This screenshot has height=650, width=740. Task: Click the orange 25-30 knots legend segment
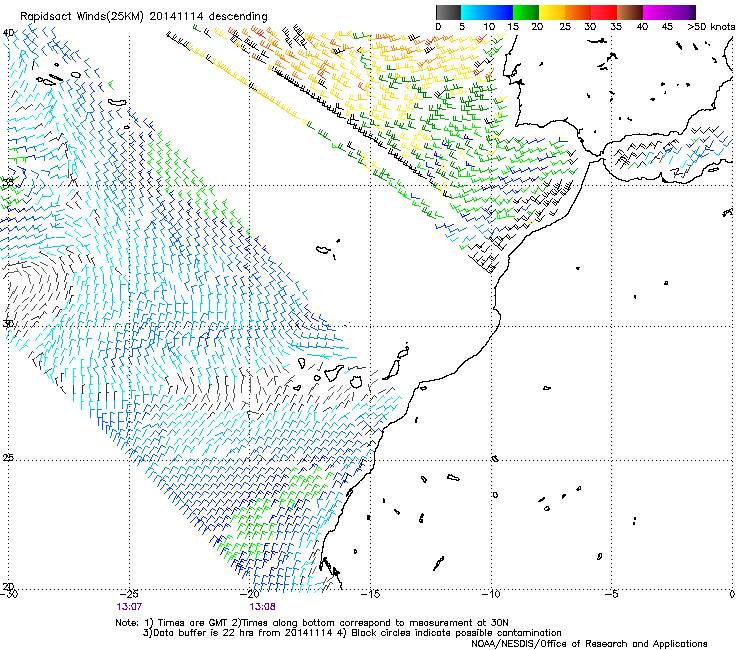(578, 12)
